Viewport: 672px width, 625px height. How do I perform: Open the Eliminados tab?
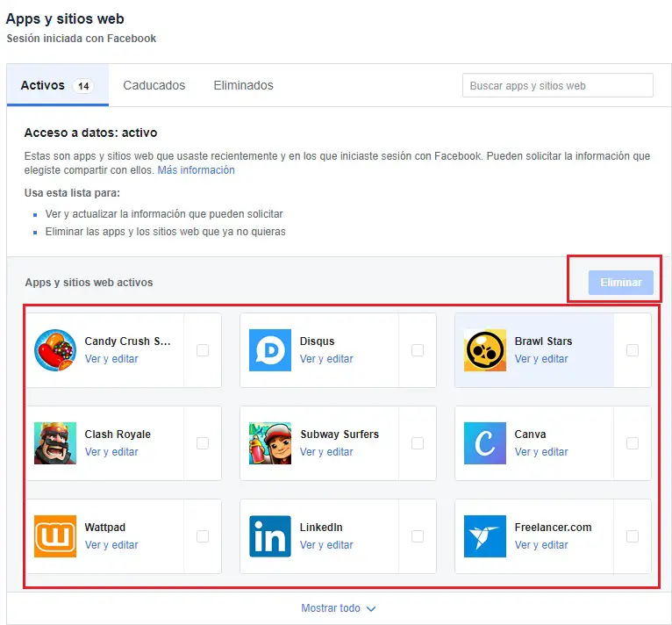click(x=243, y=85)
